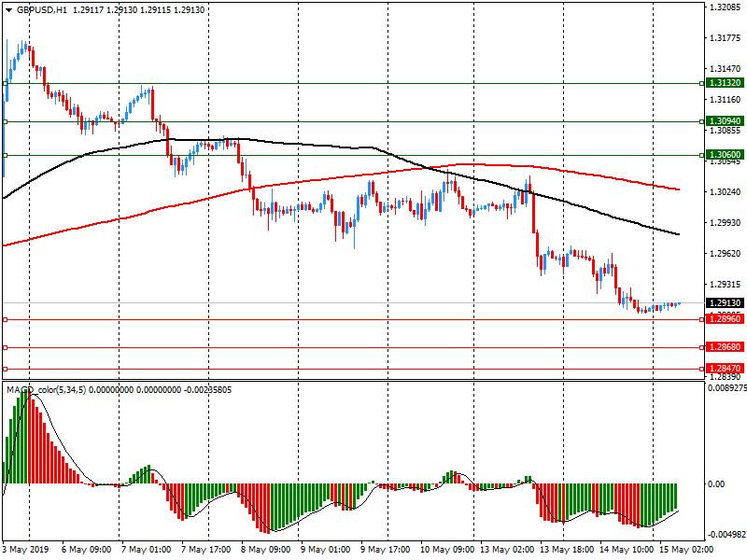Select the 1.28680 support level label
The width and height of the screenshot is (747, 560).
725,347
